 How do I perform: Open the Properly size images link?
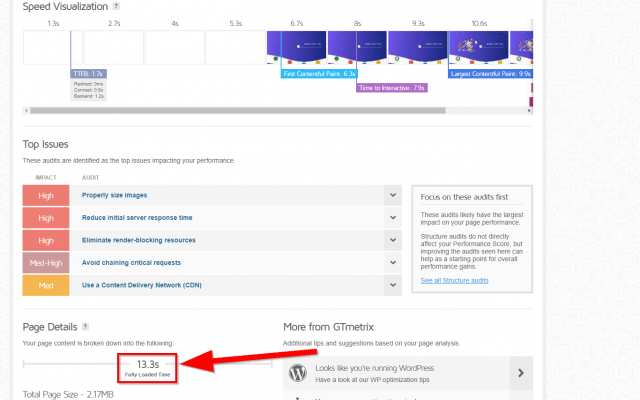[x=114, y=195]
